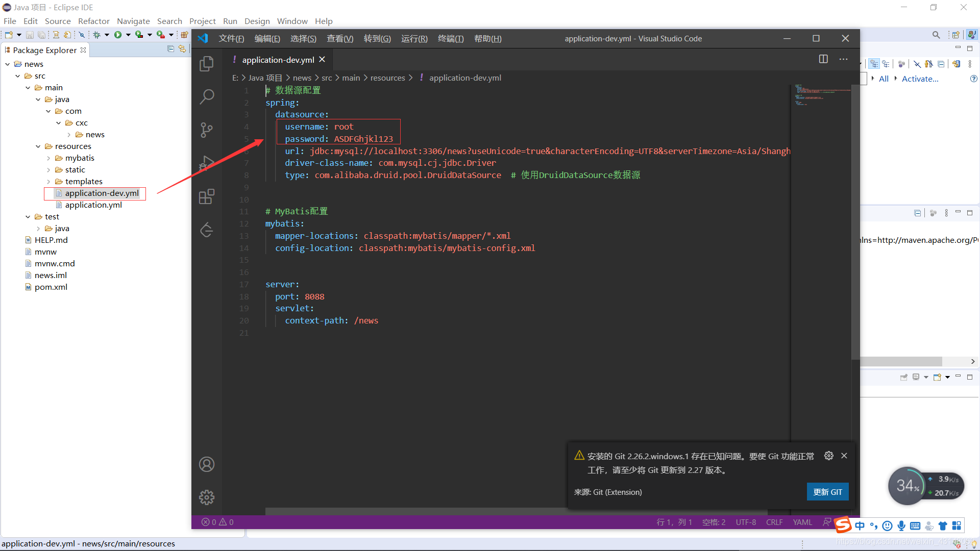The height and width of the screenshot is (551, 980).
Task: Open the 终端(T) menu in VS Code
Action: [450, 39]
